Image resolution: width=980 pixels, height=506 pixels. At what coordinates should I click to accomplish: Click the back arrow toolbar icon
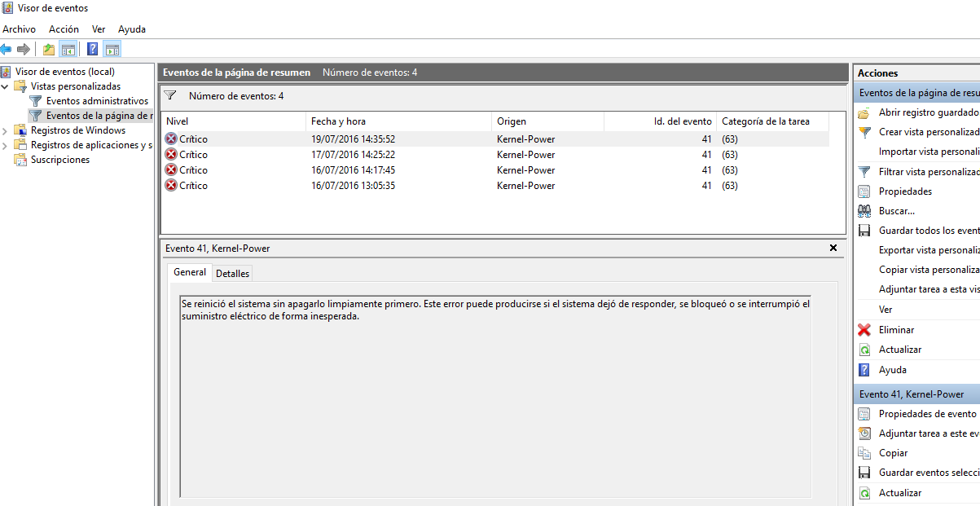[7, 50]
